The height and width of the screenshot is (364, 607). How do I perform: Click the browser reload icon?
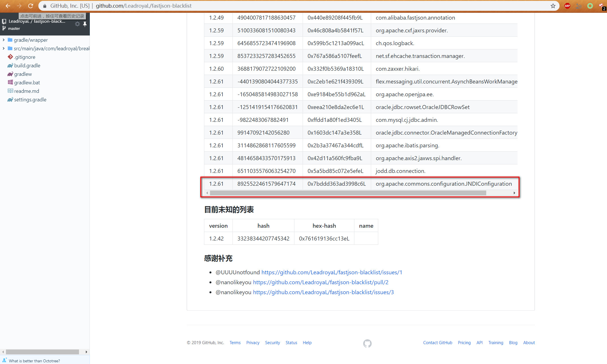click(31, 6)
